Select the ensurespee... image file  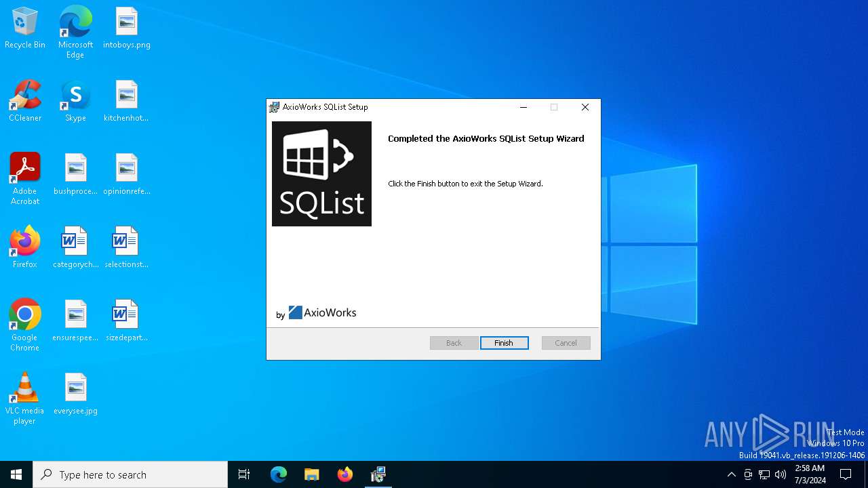click(75, 321)
